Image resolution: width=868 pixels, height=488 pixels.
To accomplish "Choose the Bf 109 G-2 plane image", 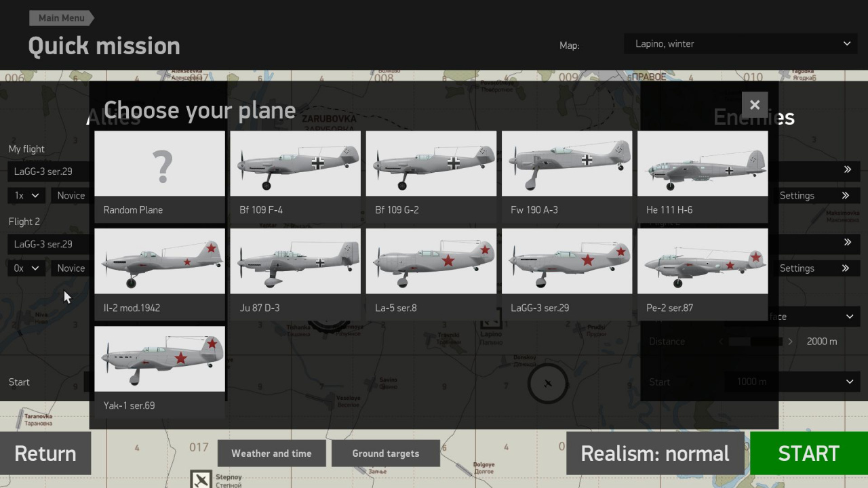I will pos(431,163).
